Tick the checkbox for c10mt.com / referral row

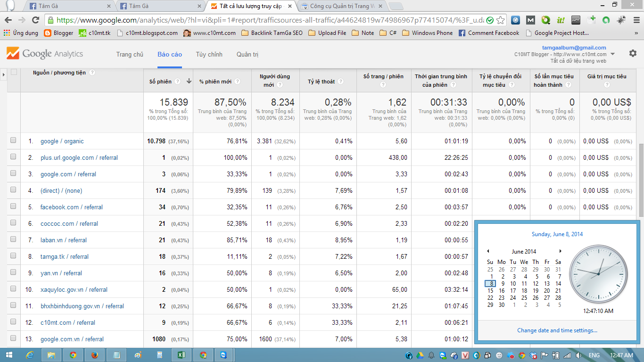[13, 321]
